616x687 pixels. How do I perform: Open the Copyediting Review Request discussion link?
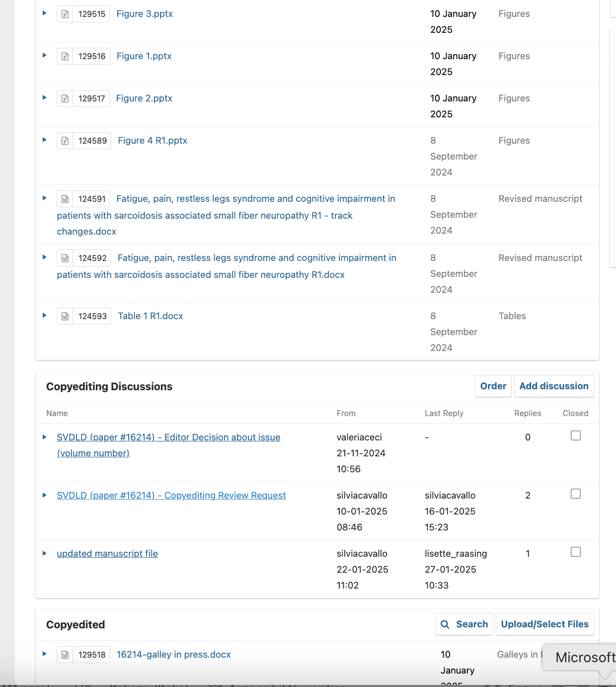[171, 496]
